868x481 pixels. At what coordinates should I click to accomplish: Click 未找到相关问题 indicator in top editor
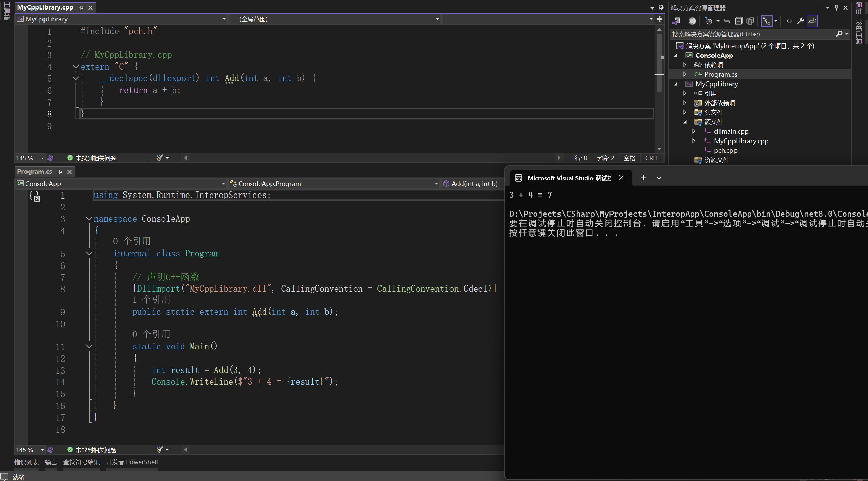[x=92, y=158]
